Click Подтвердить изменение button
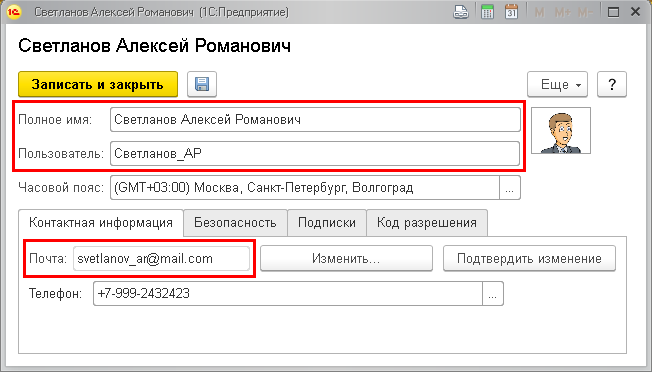Screen dimensions: 652x372 tap(529, 259)
